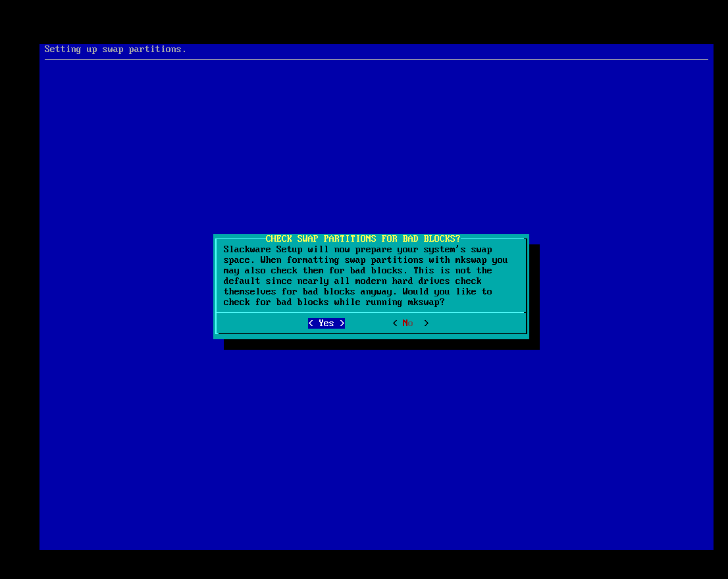Click the line starting 'themselves for bad blocks'
The image size is (728, 579).
pos(357,292)
